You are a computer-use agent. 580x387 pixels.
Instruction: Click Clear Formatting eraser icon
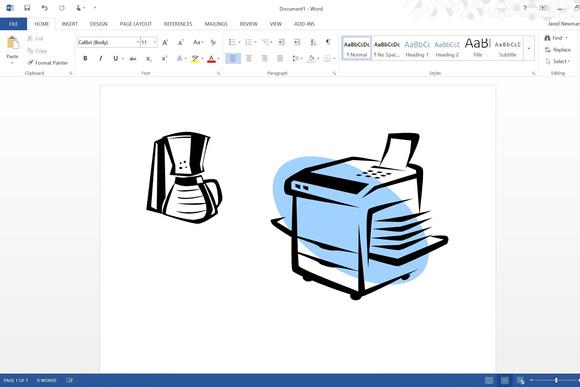click(213, 43)
